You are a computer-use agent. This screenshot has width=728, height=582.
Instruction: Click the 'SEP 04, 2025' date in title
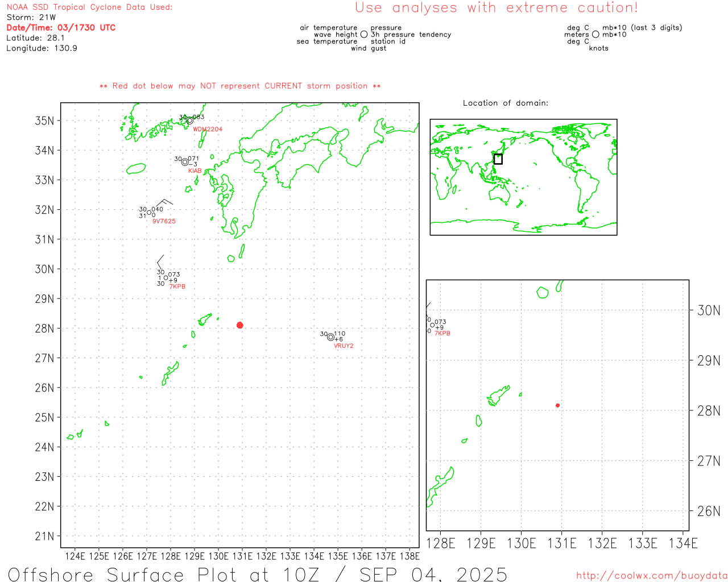[x=433, y=574]
